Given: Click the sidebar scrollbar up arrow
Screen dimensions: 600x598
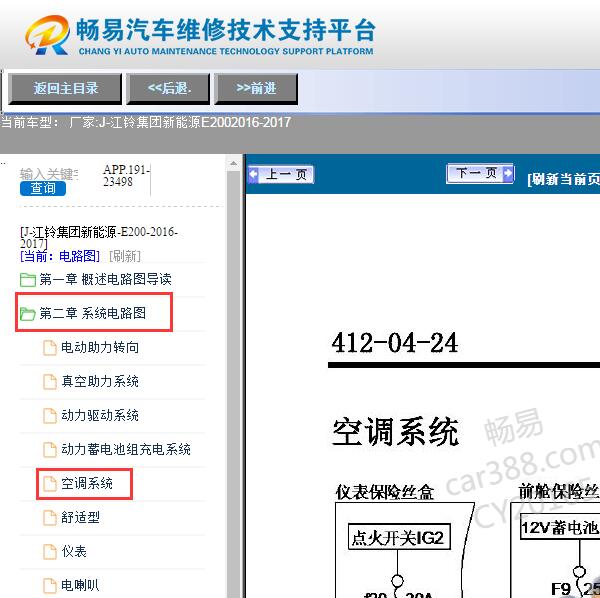Looking at the screenshot, I should [x=233, y=164].
